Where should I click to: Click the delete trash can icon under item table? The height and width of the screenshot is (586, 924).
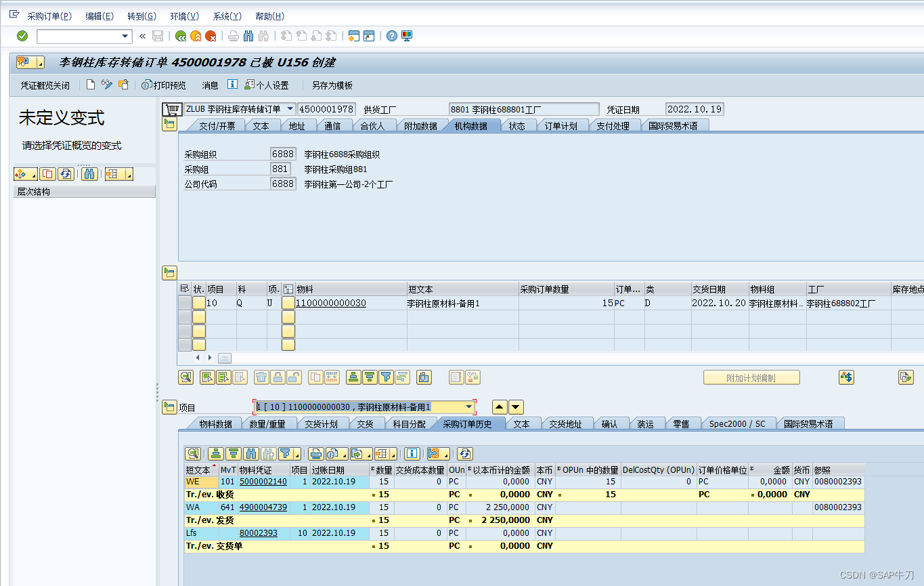coord(261,377)
